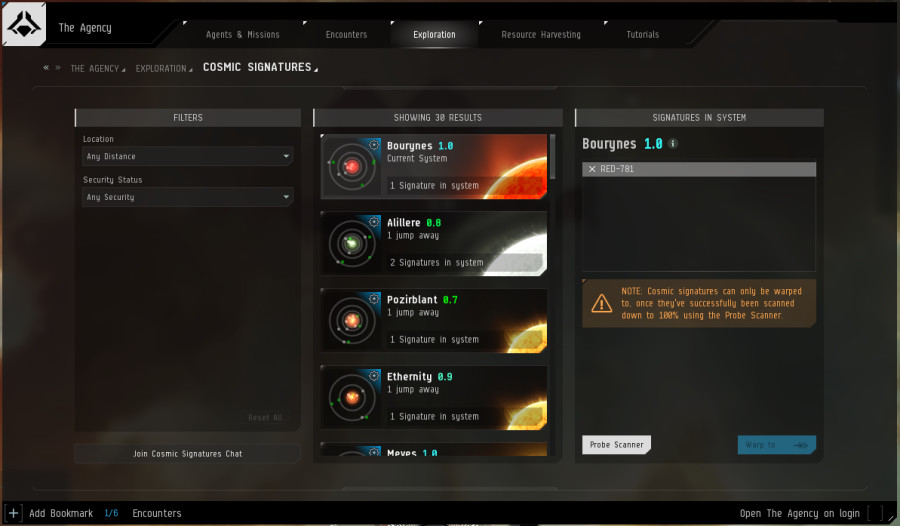
Task: Open the Encounters bookmark link
Action: pyautogui.click(x=157, y=513)
